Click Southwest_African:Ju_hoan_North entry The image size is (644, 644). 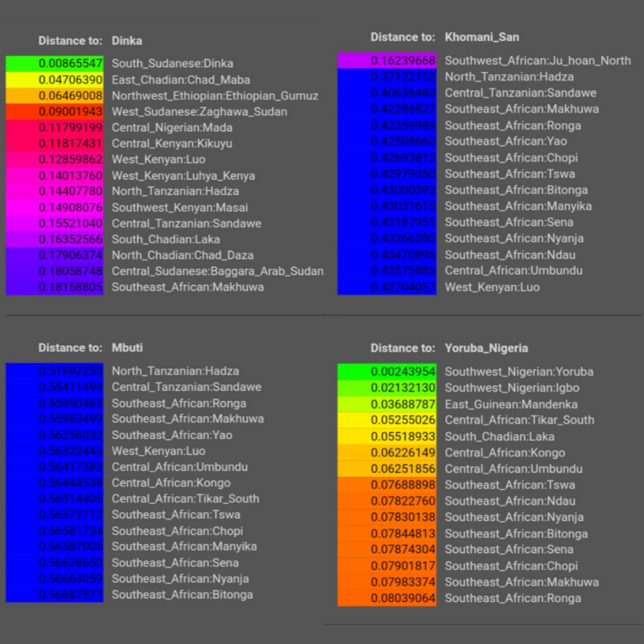538,60
